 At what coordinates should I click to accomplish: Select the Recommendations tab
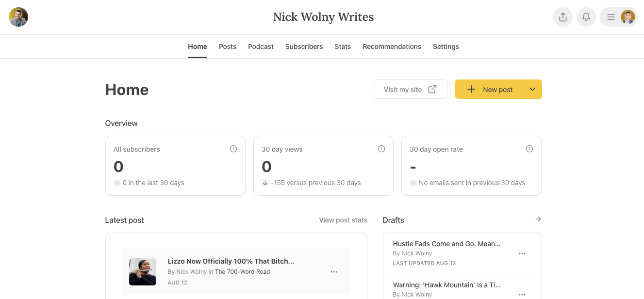pos(392,47)
